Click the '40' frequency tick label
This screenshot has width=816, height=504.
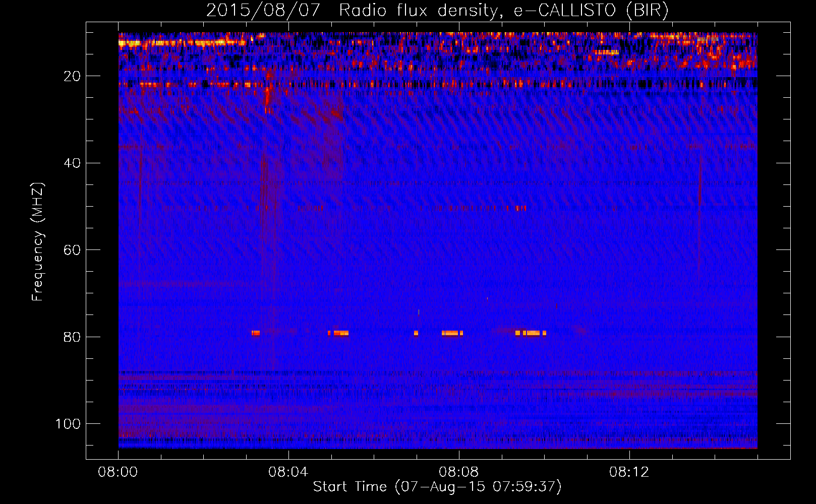point(73,163)
